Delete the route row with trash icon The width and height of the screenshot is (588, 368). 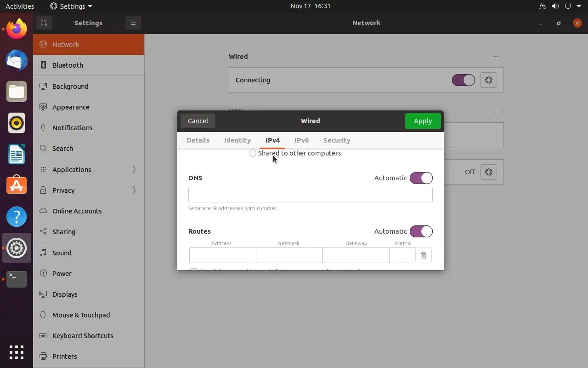(423, 255)
